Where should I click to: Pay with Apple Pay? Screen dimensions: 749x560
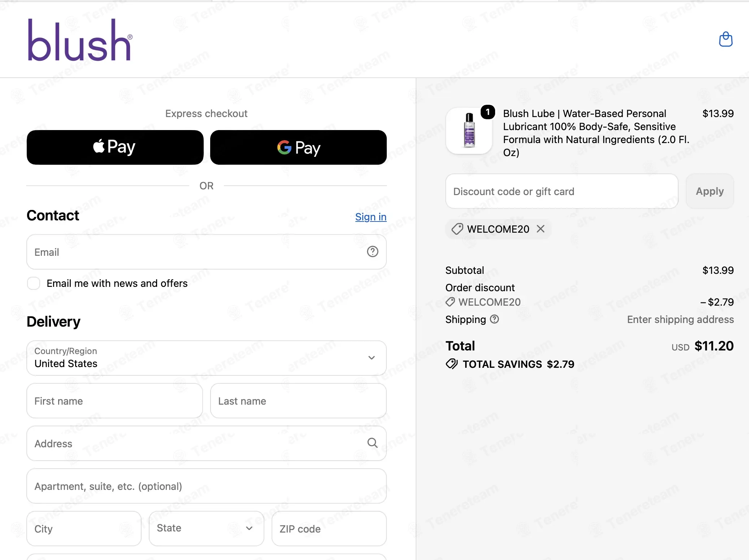point(115,147)
